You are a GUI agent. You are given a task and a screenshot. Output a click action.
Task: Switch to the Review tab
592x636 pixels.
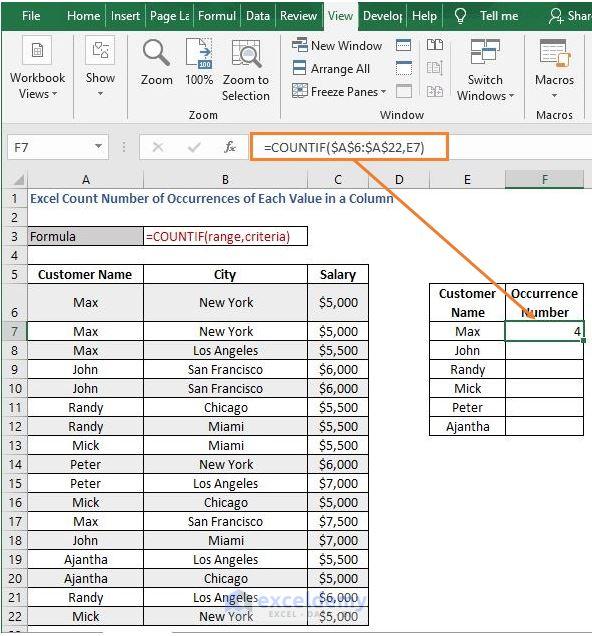tap(298, 16)
